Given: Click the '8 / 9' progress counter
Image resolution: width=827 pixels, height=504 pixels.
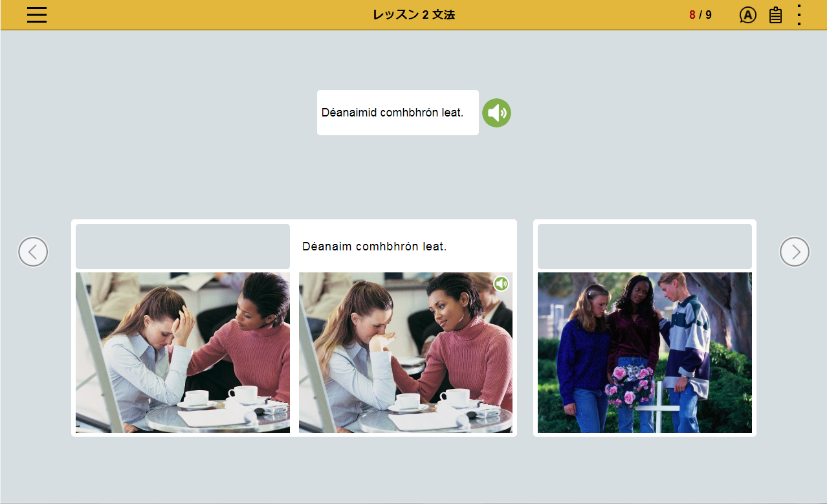Looking at the screenshot, I should [x=700, y=15].
